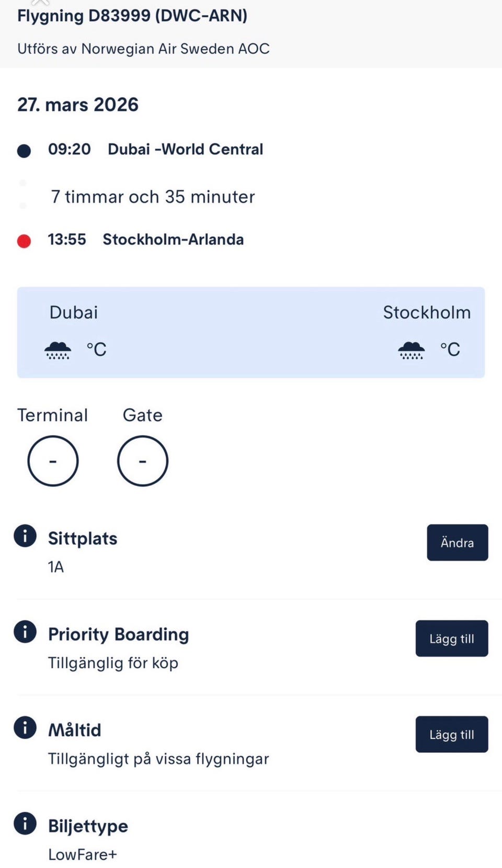502x868 pixels.
Task: Open the info icon next to Måltid
Action: pos(25,727)
